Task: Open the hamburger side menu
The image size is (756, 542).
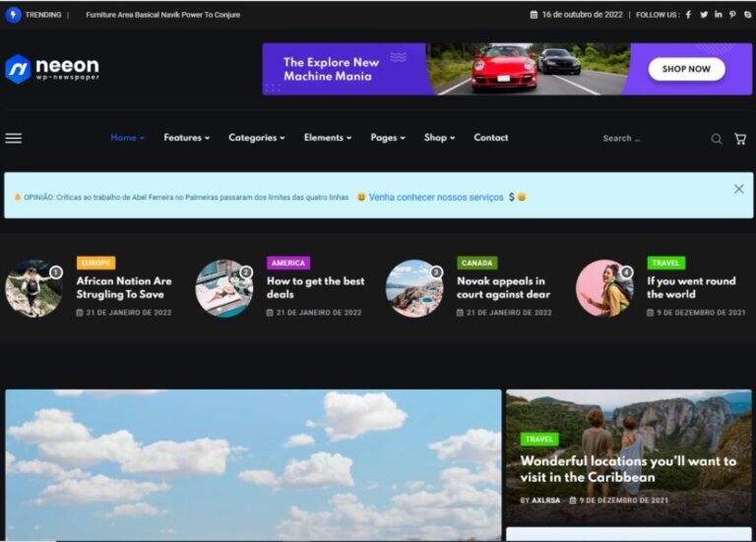Action: click(x=14, y=139)
